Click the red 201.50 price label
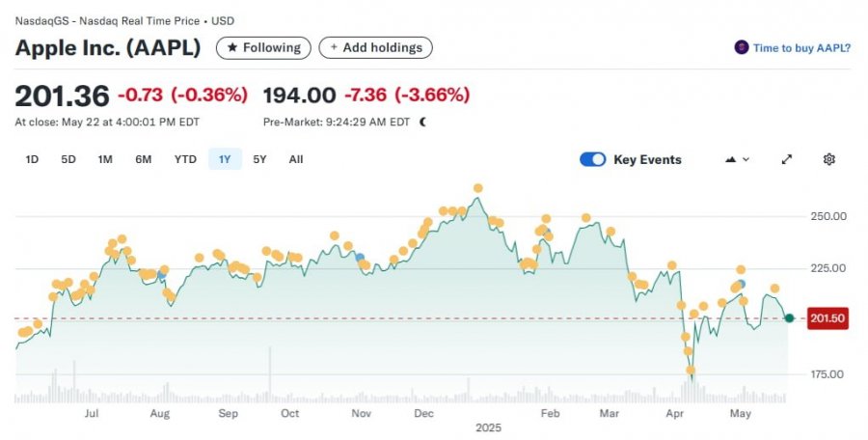This screenshot has width=868, height=440. [x=827, y=318]
